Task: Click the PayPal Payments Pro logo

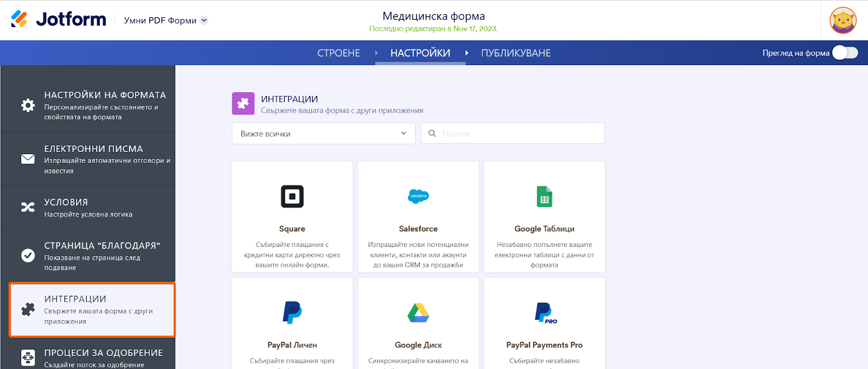Action: coord(545,313)
